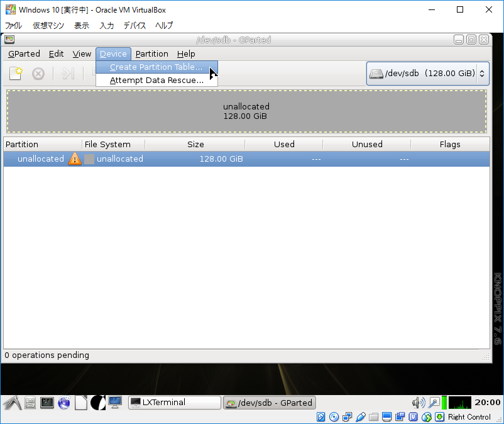Select the unallocated 128.00 GiB graphic block
This screenshot has height=424, width=504.
click(x=246, y=111)
